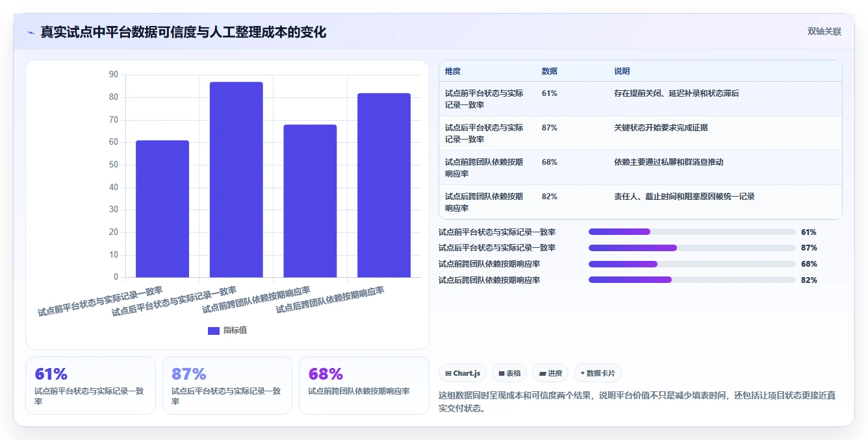Image resolution: width=868 pixels, height=440 pixels.
Task: Click the 87% value in the table
Action: [x=550, y=128]
